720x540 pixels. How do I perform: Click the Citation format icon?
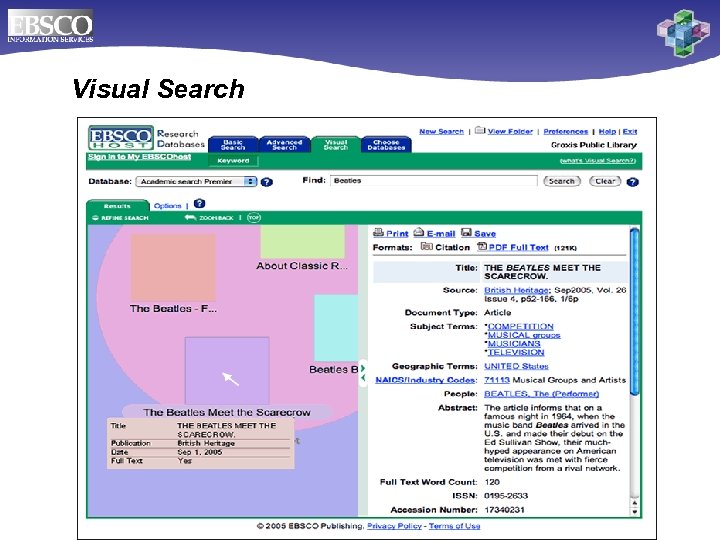(427, 247)
